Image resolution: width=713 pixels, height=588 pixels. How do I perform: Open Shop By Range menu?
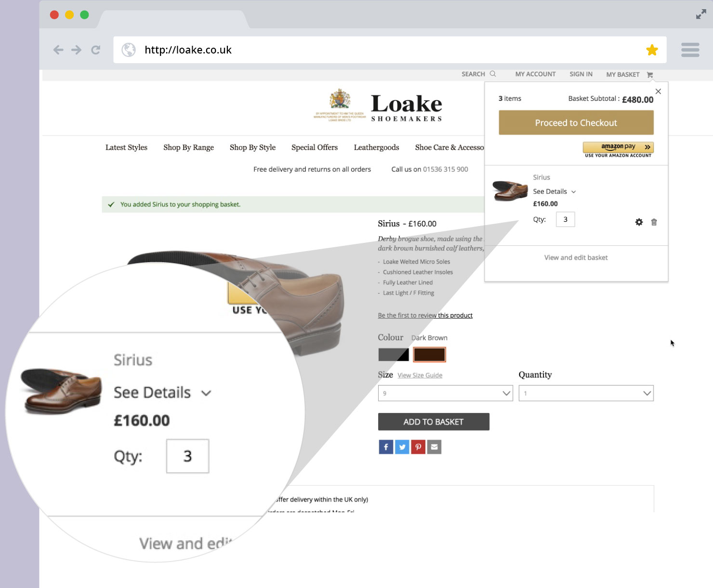(188, 147)
